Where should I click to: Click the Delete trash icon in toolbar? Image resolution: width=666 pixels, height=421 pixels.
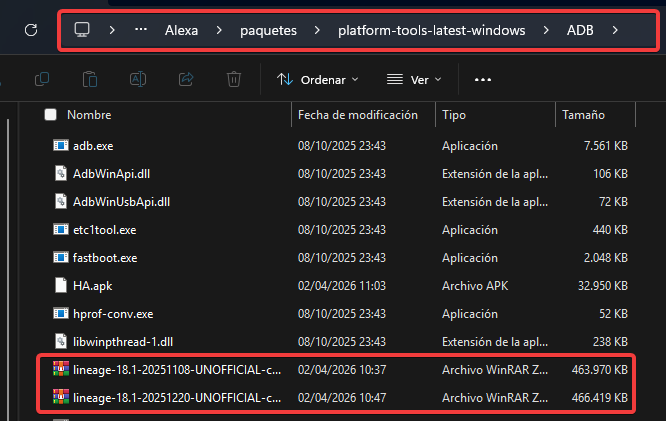tap(234, 79)
